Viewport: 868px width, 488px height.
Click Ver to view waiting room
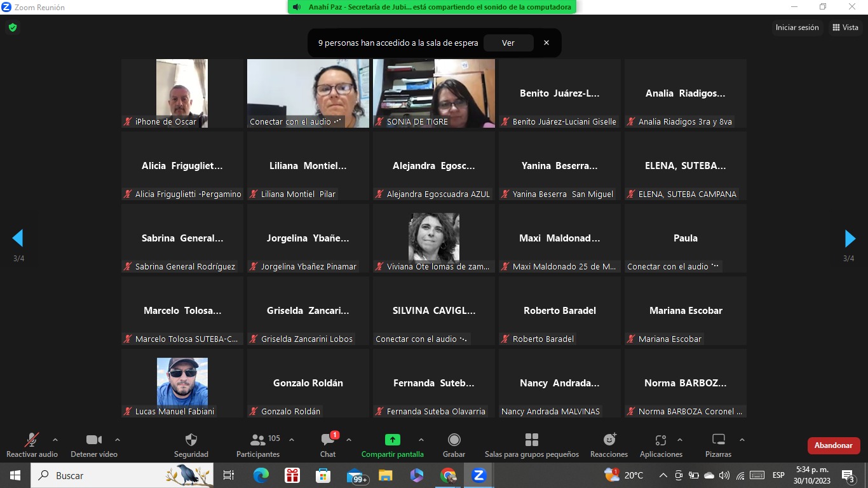click(508, 43)
